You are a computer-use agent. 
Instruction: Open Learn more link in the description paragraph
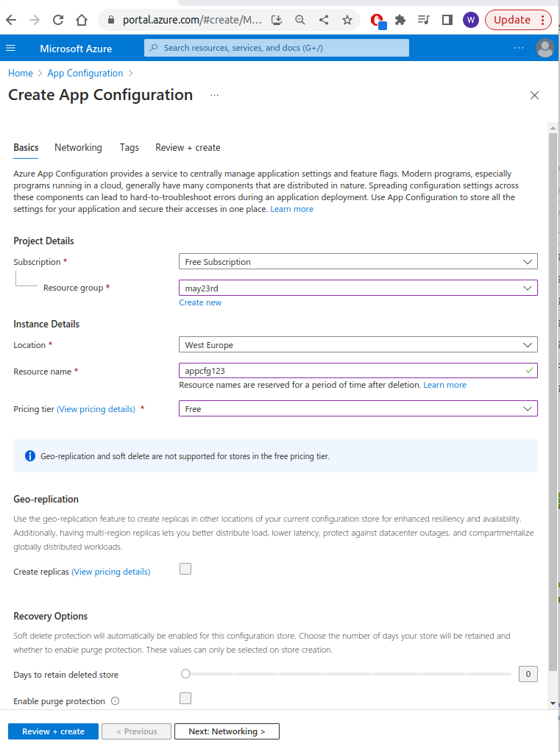(x=291, y=209)
